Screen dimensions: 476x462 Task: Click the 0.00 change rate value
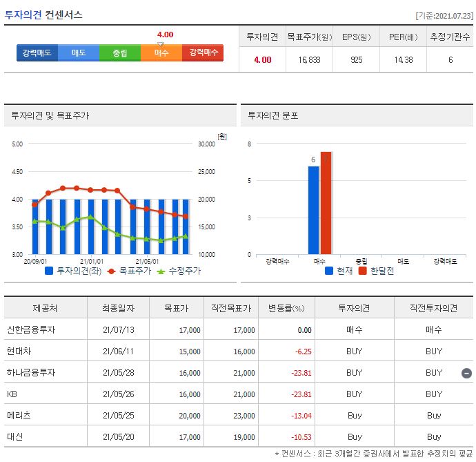tap(304, 330)
